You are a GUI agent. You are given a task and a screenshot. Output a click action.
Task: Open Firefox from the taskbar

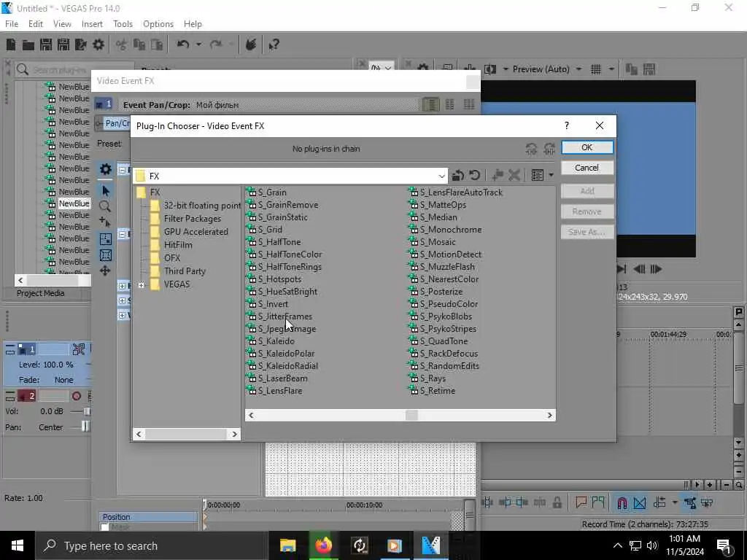tap(323, 545)
